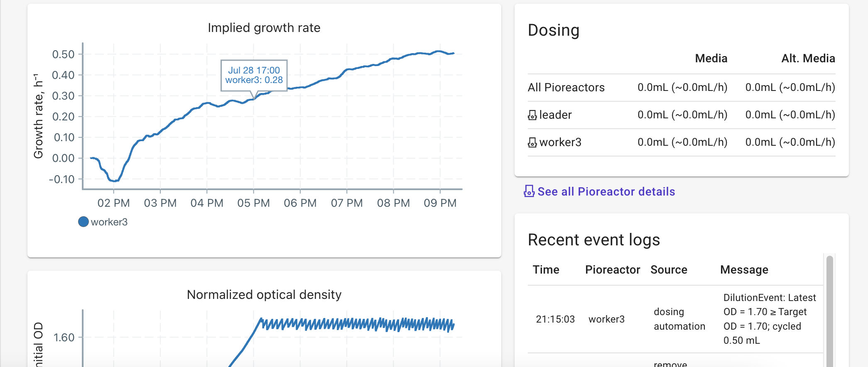Toggle the worker3 series visibility in the legend

tap(110, 221)
